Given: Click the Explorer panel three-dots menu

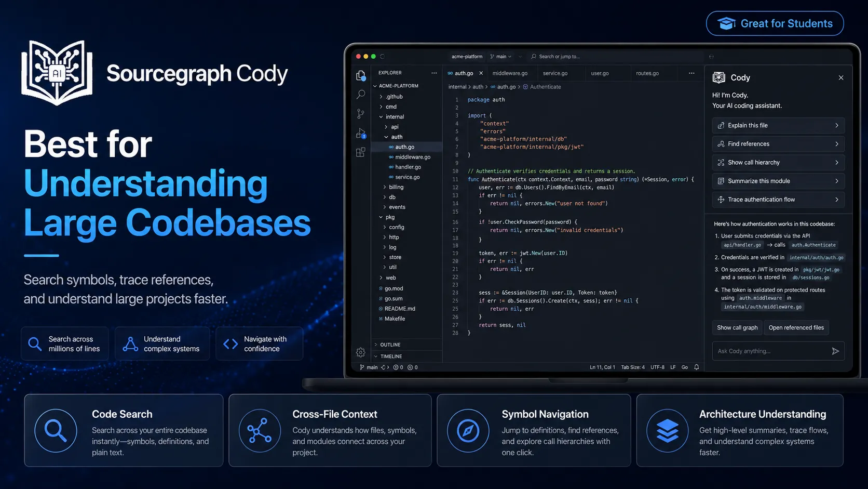Looking at the screenshot, I should tap(434, 73).
